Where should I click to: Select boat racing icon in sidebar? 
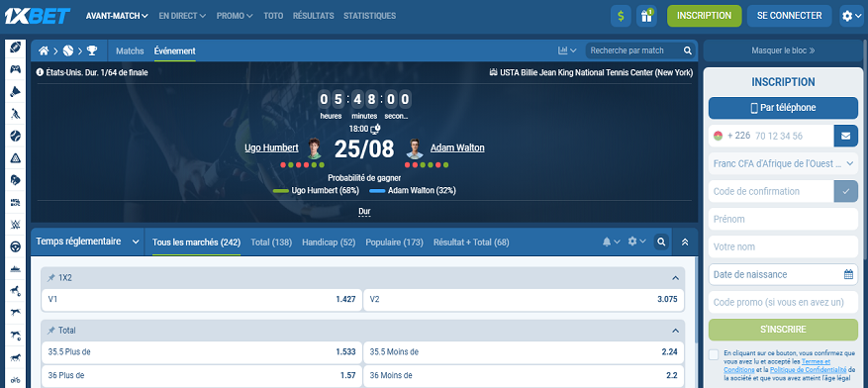click(16, 269)
